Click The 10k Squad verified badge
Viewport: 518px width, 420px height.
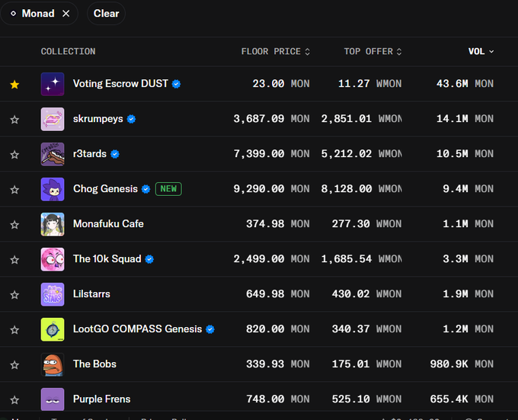coord(149,259)
